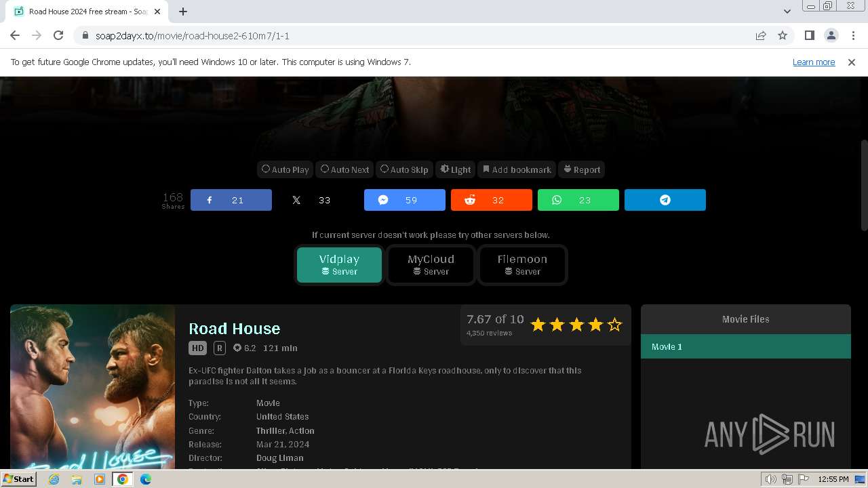Click the Road House poster thumbnail
This screenshot has height=488, width=868.
click(92, 386)
